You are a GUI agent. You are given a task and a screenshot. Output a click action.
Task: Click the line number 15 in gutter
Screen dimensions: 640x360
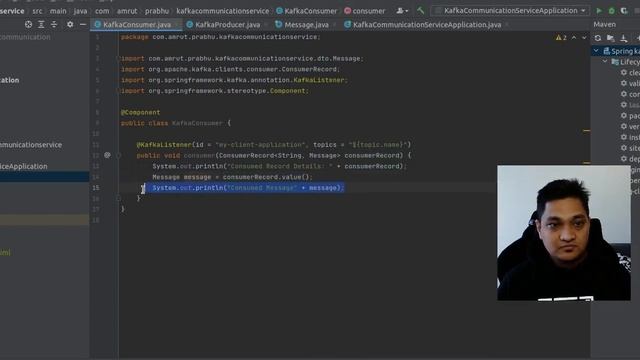[x=96, y=188]
